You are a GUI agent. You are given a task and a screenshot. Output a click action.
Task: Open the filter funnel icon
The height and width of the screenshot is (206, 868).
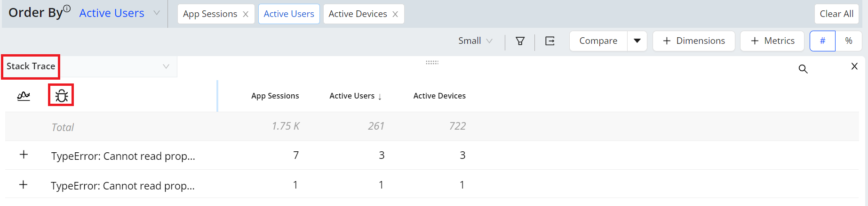520,41
